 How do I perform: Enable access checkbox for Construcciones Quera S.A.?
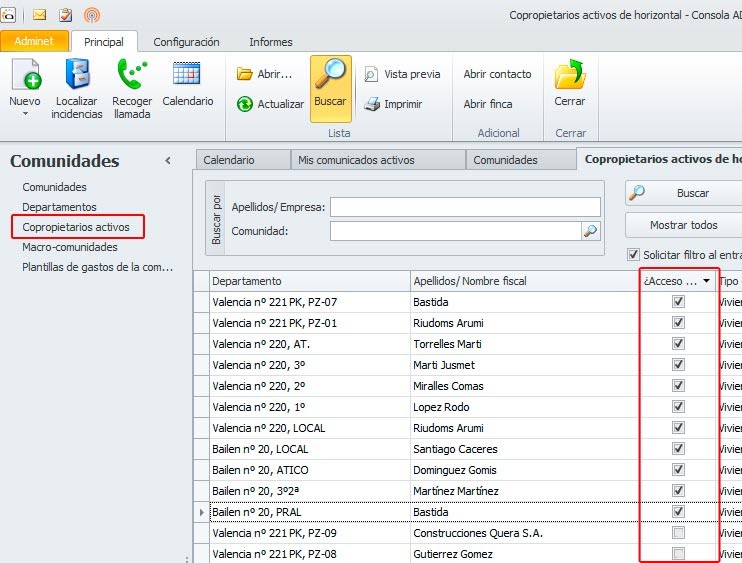(678, 533)
